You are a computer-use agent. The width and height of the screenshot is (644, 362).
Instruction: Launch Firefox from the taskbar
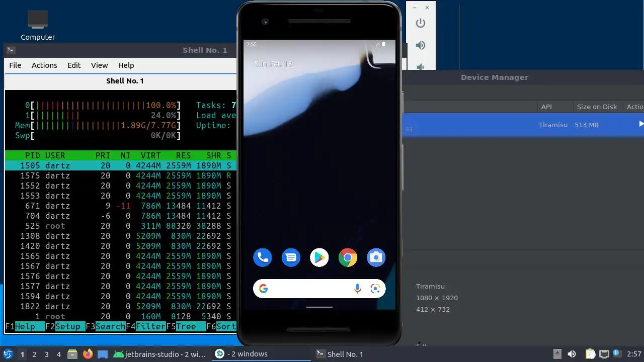tap(88, 354)
